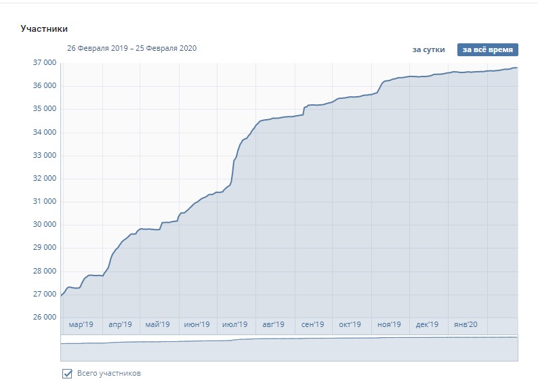
Task: Click the '29 000' y-axis value
Action: point(45,248)
